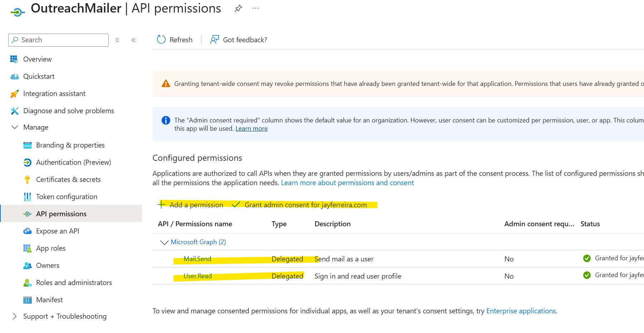The height and width of the screenshot is (333, 644).
Task: Go to Authentication (Preview) settings
Action: 73,162
